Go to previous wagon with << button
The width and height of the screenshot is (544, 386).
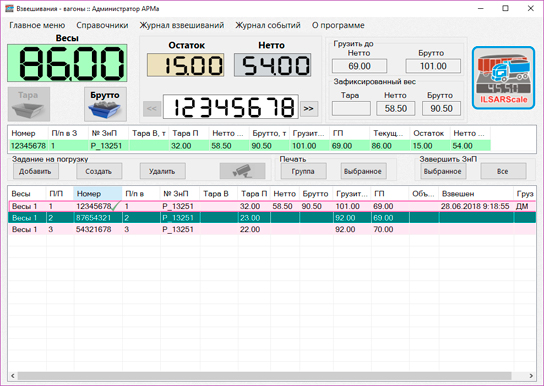point(152,109)
